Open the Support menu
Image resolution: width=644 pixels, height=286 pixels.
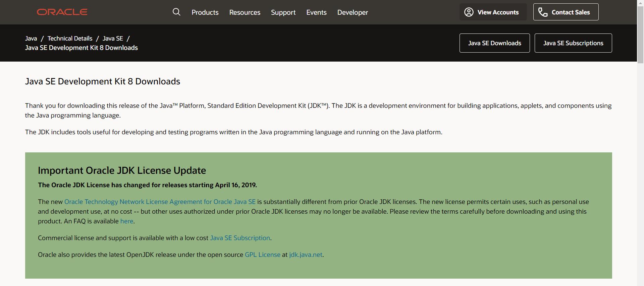click(283, 12)
